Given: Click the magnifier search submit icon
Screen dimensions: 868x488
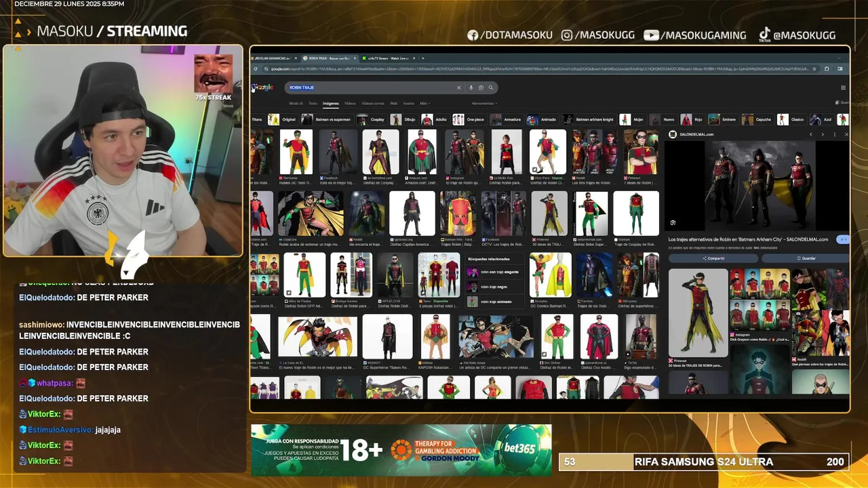Looking at the screenshot, I should coord(491,87).
